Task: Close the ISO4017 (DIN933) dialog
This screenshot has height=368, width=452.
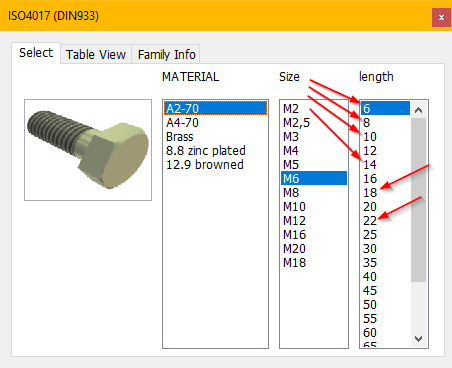Action: click(x=441, y=17)
